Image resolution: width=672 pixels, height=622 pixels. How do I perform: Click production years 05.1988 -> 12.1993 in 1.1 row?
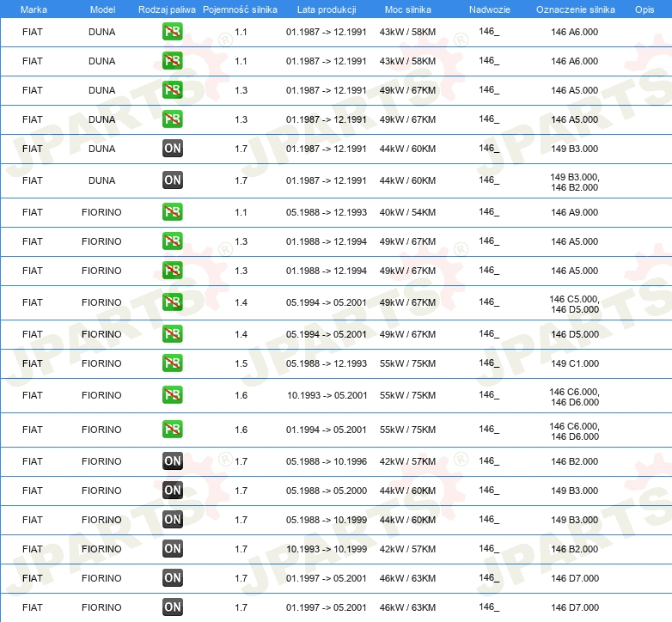click(327, 212)
